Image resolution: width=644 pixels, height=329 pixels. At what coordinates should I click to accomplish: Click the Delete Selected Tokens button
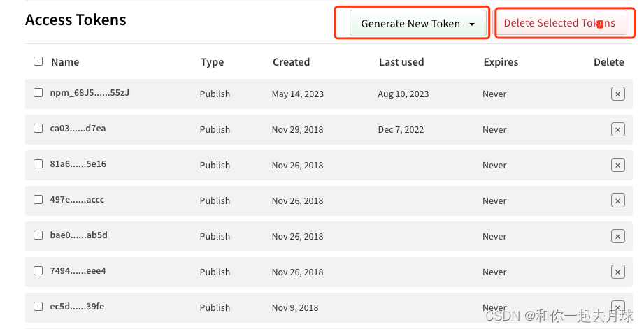pos(559,23)
